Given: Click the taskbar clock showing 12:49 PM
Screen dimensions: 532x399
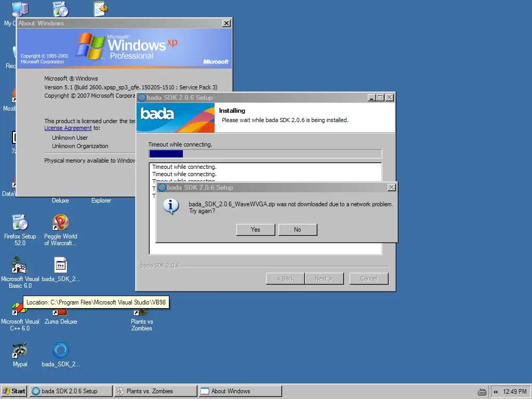Looking at the screenshot, I should click(x=515, y=392).
